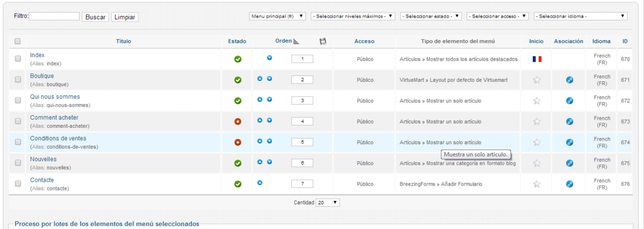Select the Conditions de ventes checkbox
644x229 pixels.
(x=18, y=142)
